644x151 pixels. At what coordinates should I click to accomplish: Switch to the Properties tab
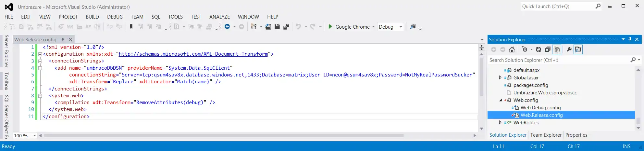tap(576, 135)
